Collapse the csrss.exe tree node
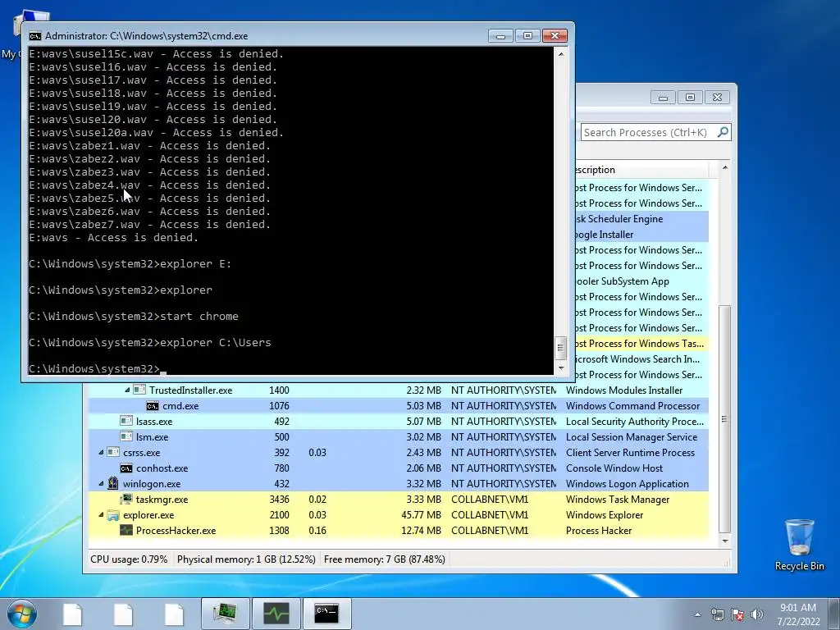The height and width of the screenshot is (630, 840). pos(101,452)
